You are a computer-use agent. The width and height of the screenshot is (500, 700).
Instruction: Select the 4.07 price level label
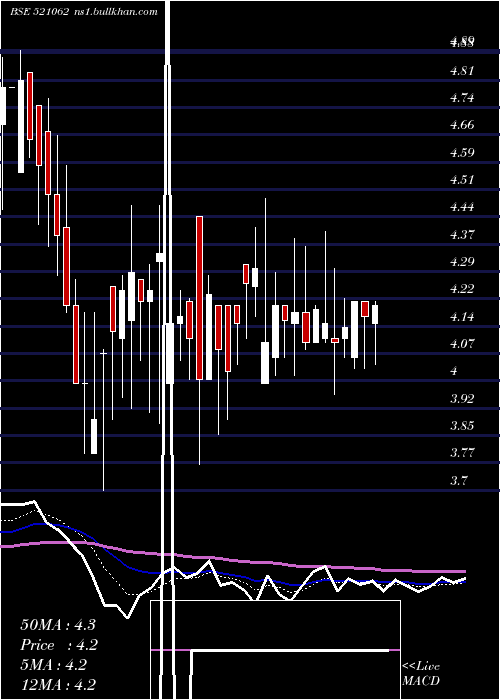(462, 344)
